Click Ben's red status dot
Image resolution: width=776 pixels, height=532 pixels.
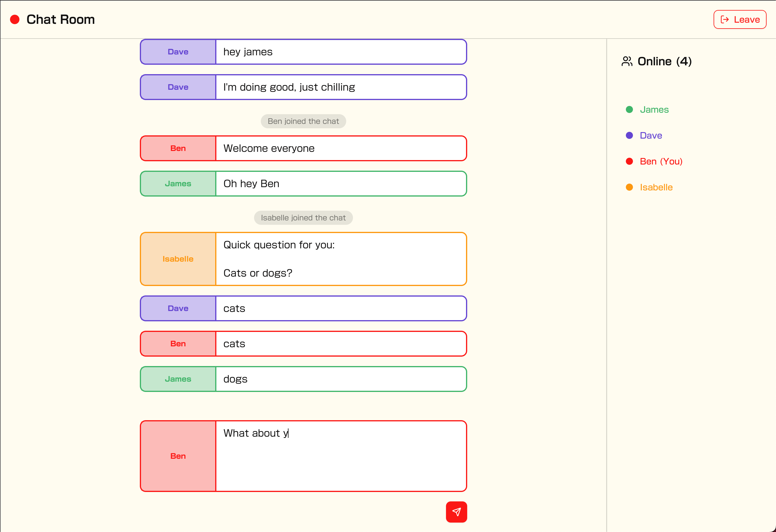point(629,161)
